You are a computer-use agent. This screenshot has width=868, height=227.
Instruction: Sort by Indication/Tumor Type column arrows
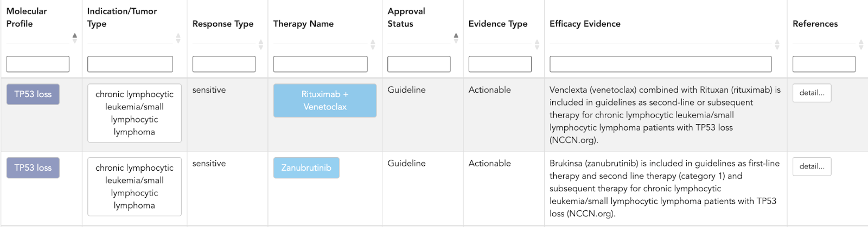(x=178, y=38)
